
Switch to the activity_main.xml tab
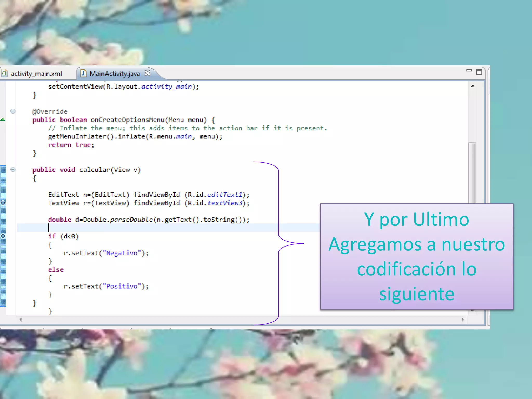[36, 74]
